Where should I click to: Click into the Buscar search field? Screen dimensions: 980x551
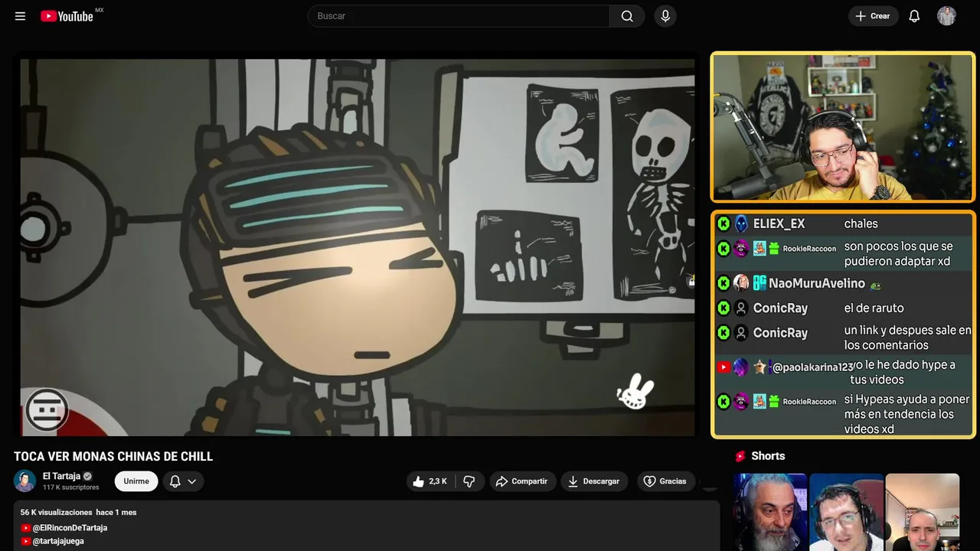pos(459,16)
